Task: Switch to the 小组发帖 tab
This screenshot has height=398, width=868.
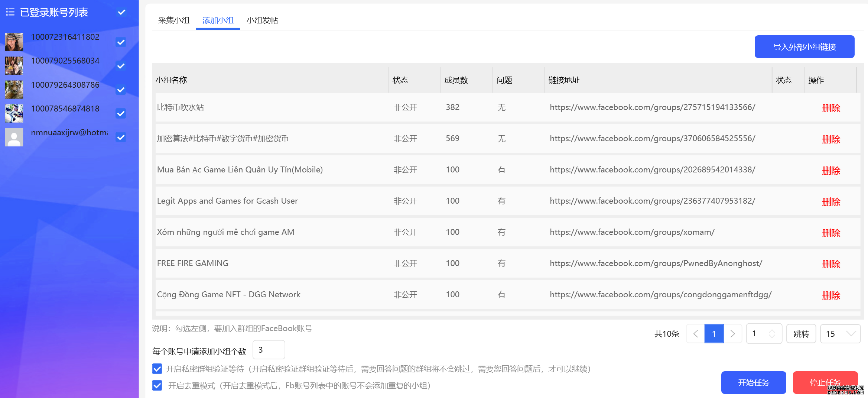Action: [x=263, y=20]
